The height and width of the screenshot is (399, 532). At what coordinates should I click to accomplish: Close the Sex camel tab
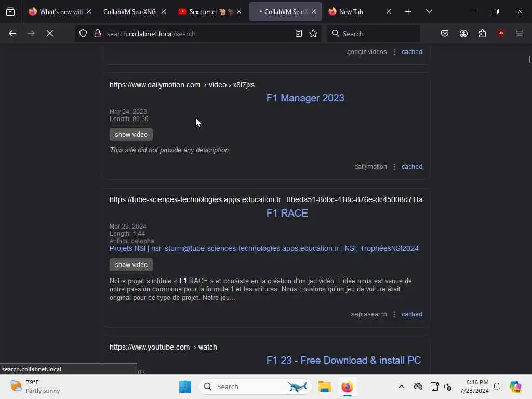(x=239, y=11)
